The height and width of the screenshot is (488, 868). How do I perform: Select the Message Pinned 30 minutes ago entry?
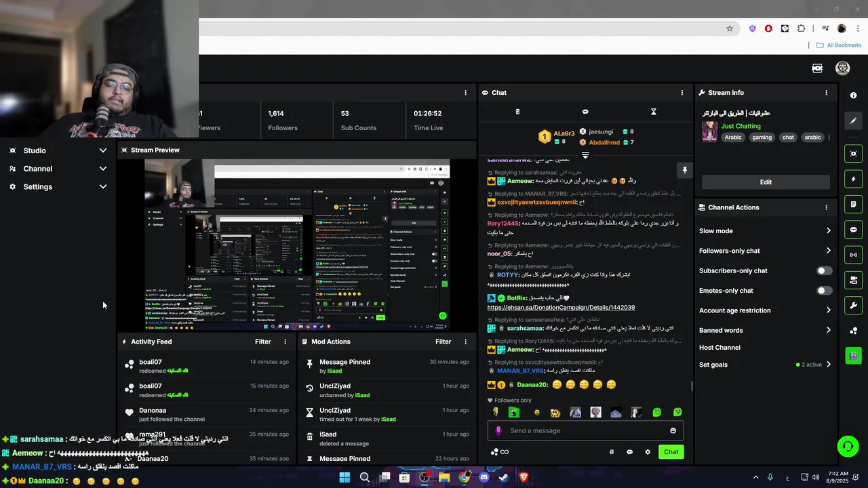(387, 366)
